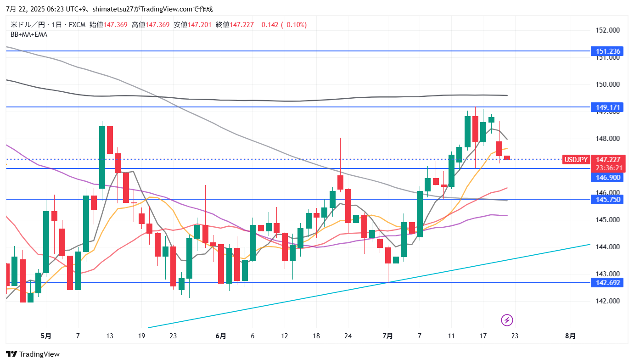Viewport: 634px width, 364px height.
Task: Click the −0.142 (−0.10%) change value
Action: [282, 25]
